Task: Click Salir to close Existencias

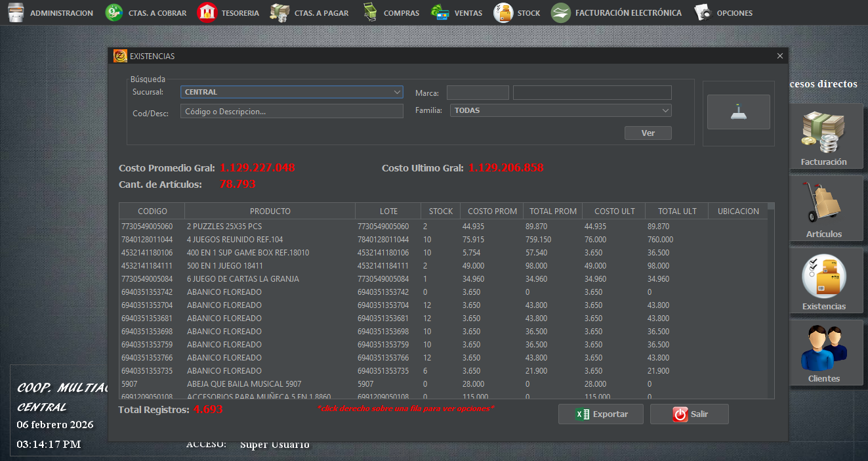Action: tap(689, 414)
